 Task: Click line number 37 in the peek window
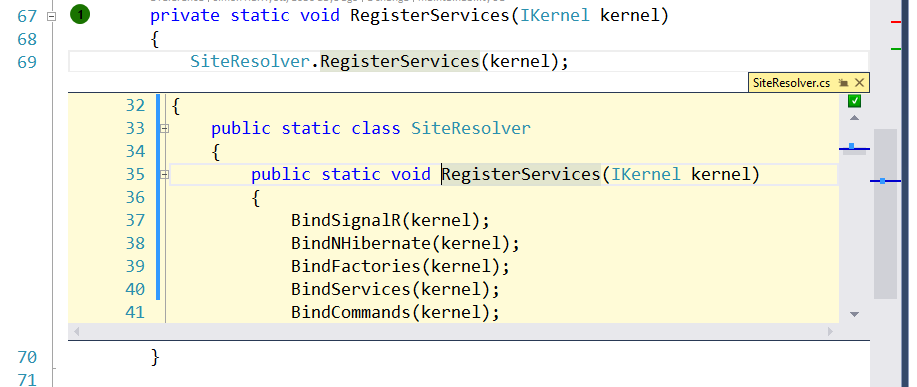(135, 220)
